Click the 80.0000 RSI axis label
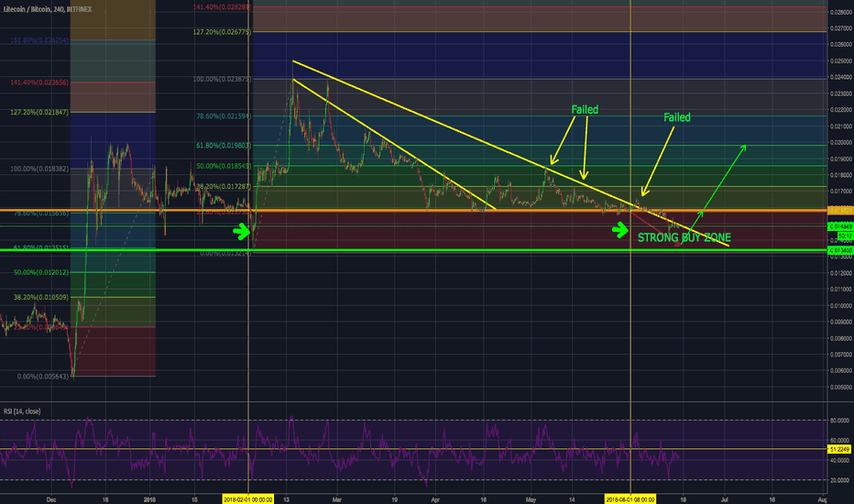 (x=840, y=420)
